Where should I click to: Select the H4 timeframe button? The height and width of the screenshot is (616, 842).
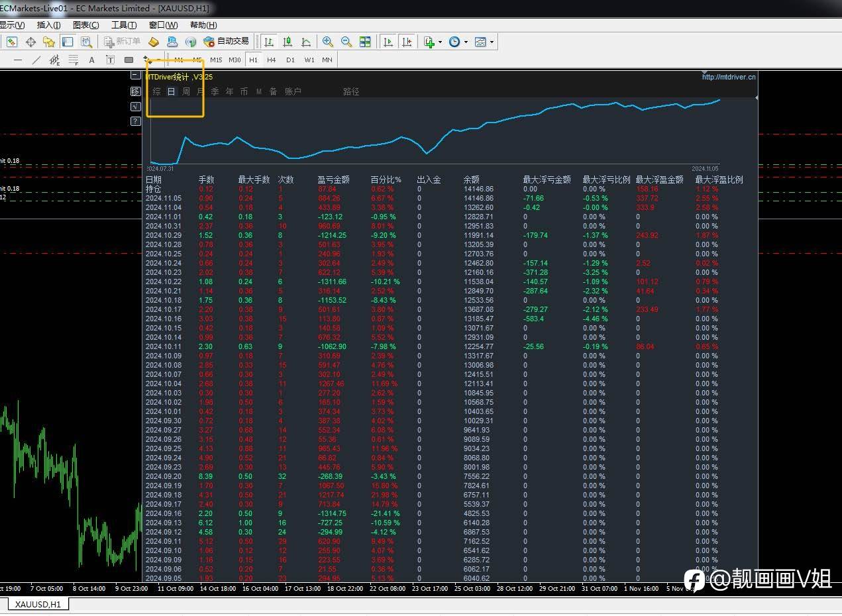(272, 60)
